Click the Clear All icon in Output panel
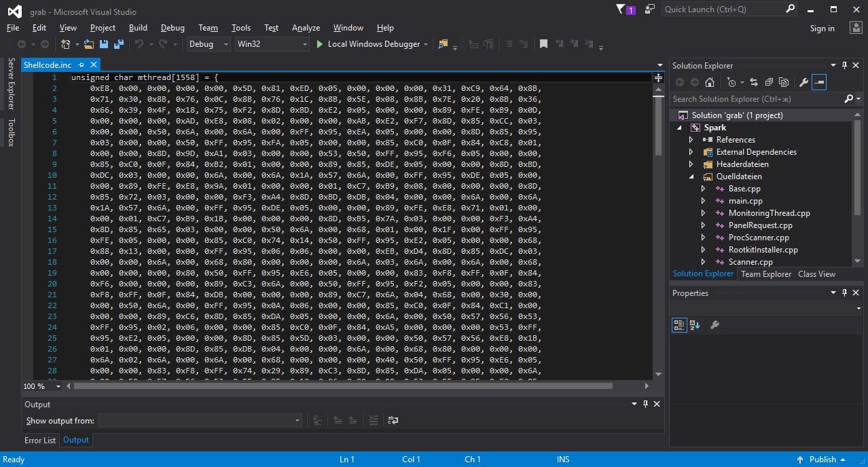The width and height of the screenshot is (868, 467). (373, 421)
